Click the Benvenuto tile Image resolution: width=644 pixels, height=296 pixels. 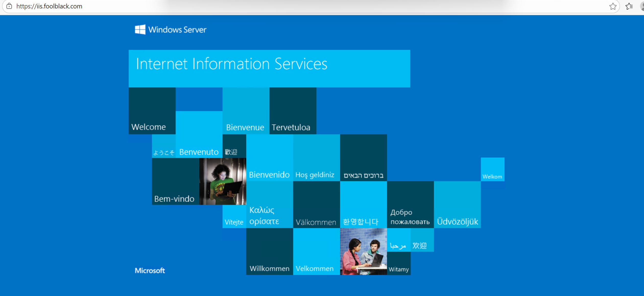click(199, 134)
